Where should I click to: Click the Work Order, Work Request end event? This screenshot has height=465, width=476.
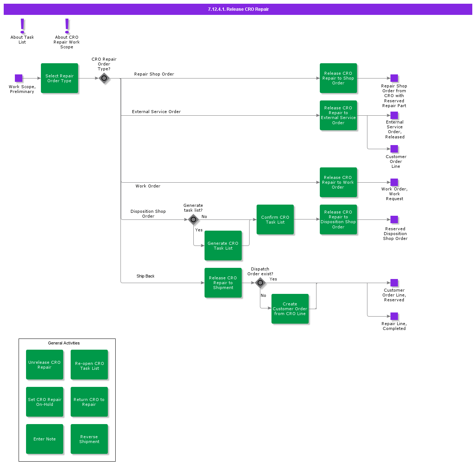[394, 182]
